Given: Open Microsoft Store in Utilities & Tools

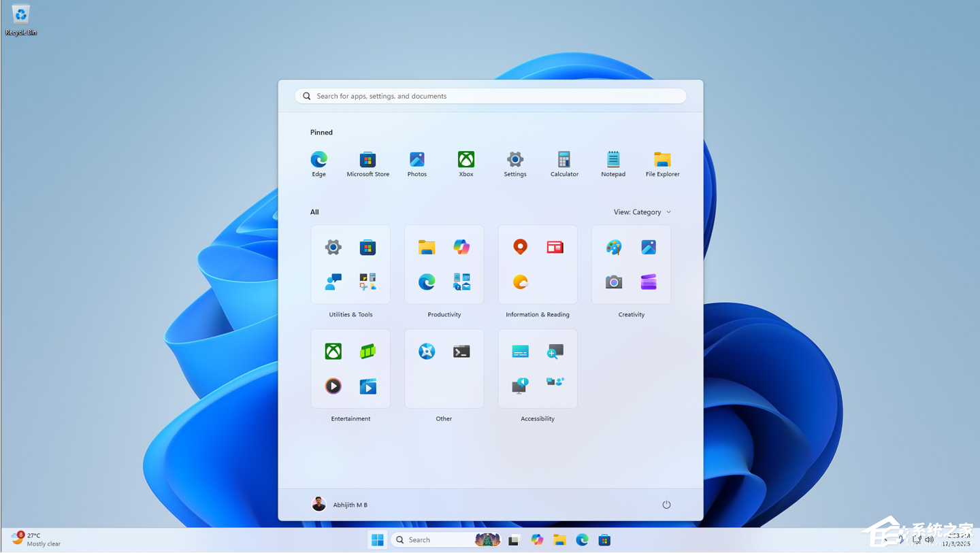Looking at the screenshot, I should pyautogui.click(x=368, y=247).
